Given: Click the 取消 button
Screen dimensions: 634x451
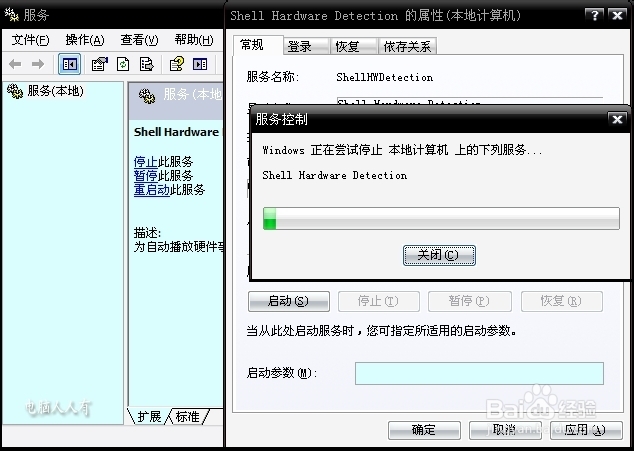Looking at the screenshot, I should pyautogui.click(x=505, y=430).
